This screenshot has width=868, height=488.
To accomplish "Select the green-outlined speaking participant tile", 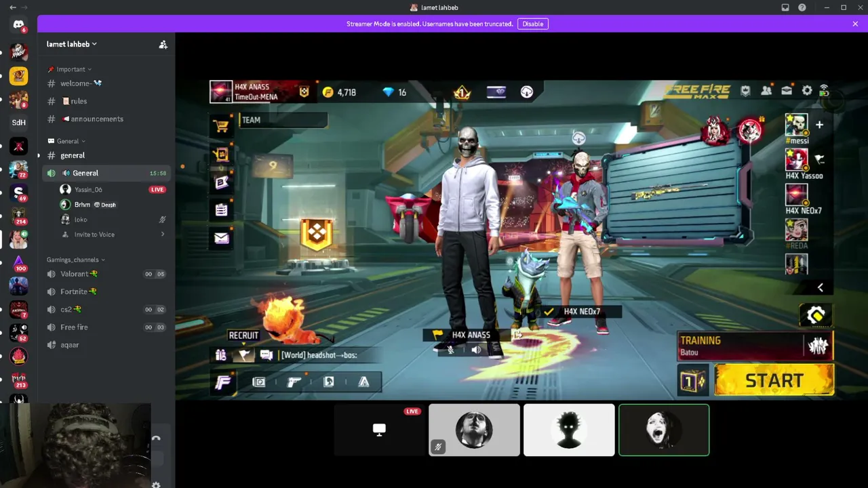I will (x=664, y=430).
